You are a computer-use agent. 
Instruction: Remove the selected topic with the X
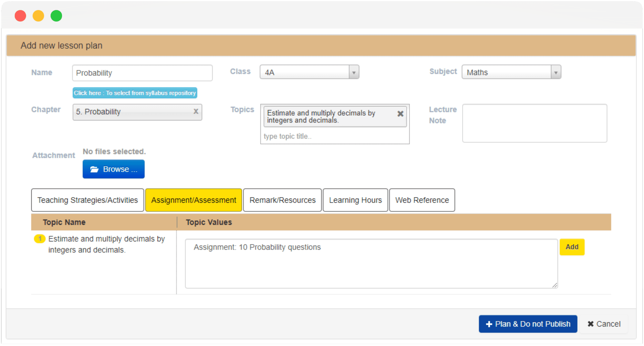(x=400, y=114)
